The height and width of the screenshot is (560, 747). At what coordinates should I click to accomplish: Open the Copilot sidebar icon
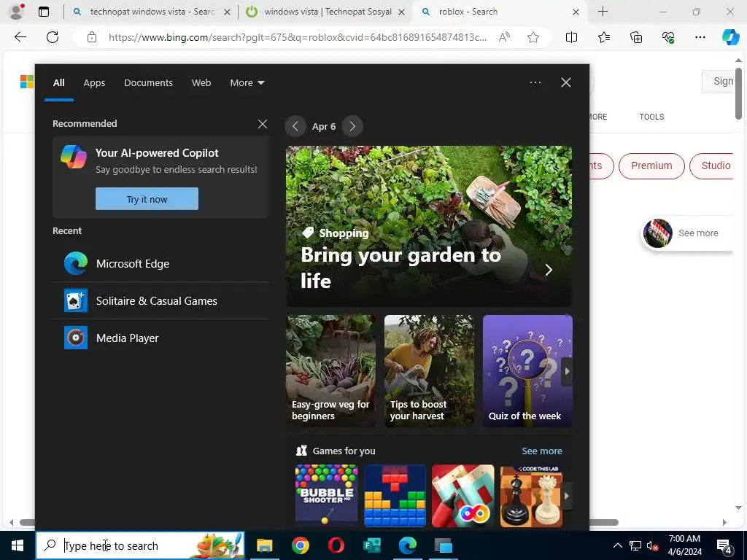[730, 37]
